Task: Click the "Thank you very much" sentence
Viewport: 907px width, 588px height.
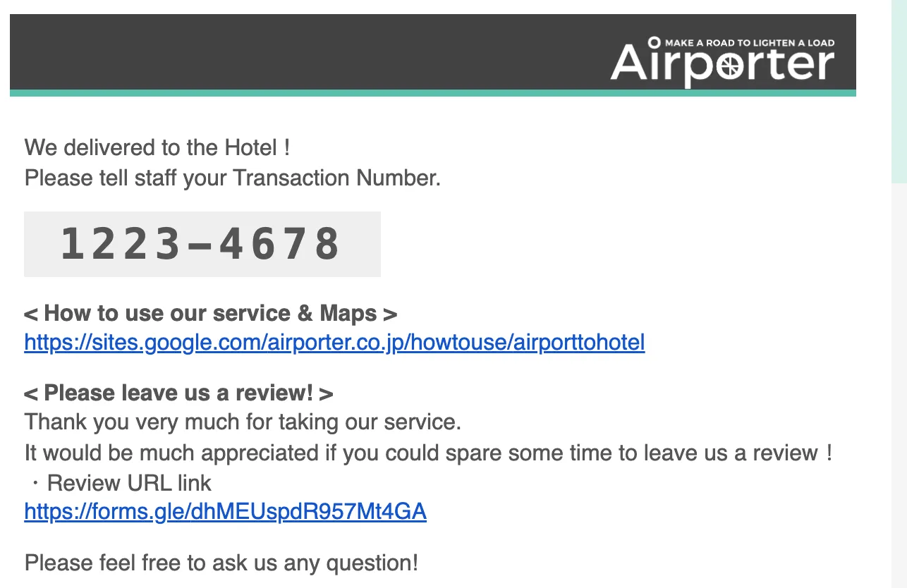Action: [x=243, y=422]
